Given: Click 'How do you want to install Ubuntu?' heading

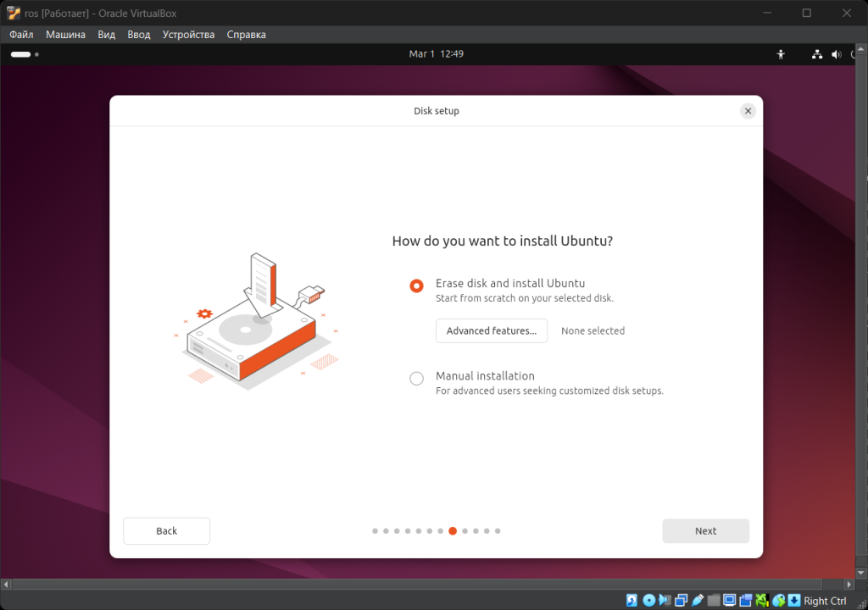Looking at the screenshot, I should 502,241.
